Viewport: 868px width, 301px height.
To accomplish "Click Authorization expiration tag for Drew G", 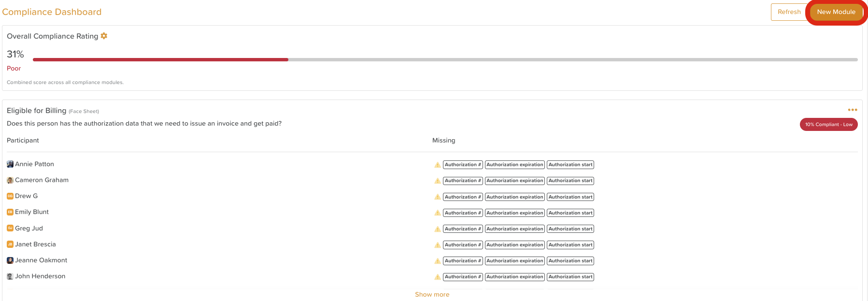I will coord(515,197).
